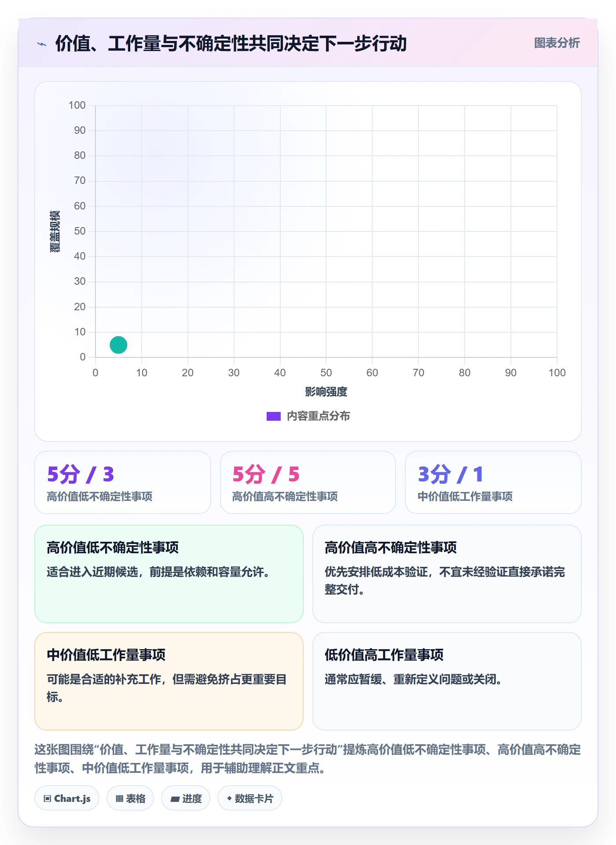Click the 影响强度 x-axis title

[x=326, y=392]
